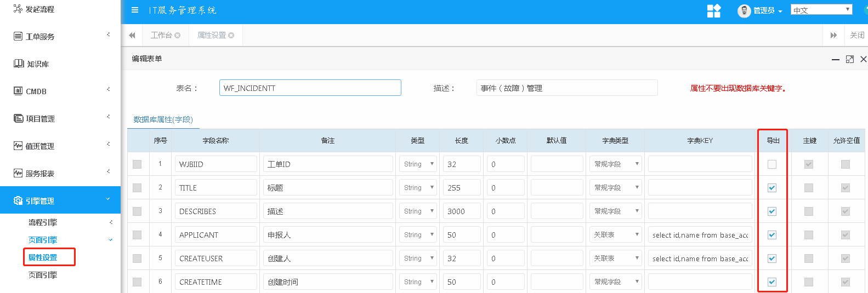Screen dimensions: 868x293
Task: Close the 属性设置 tab with its x icon
Action: click(231, 36)
